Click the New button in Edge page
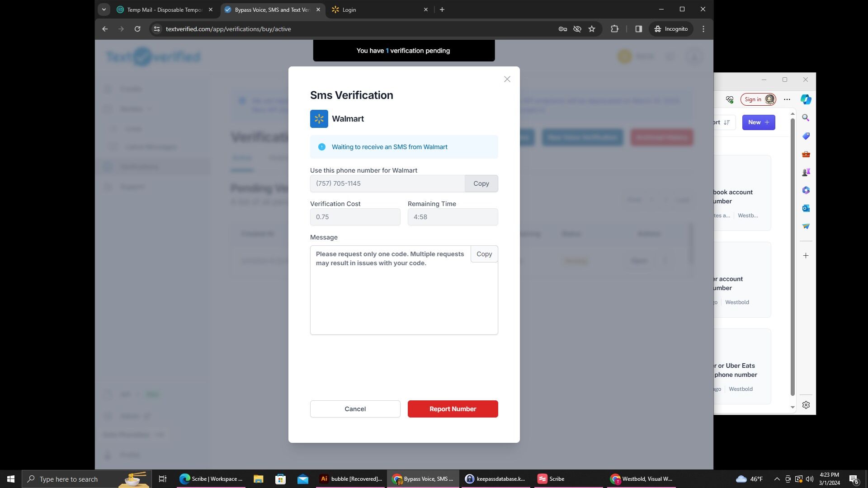The image size is (868, 488). pyautogui.click(x=759, y=122)
